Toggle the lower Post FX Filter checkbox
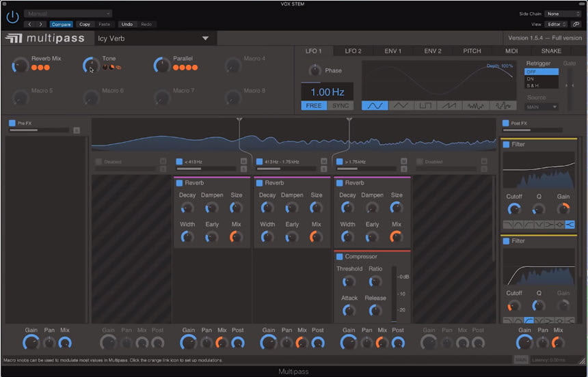 point(506,241)
